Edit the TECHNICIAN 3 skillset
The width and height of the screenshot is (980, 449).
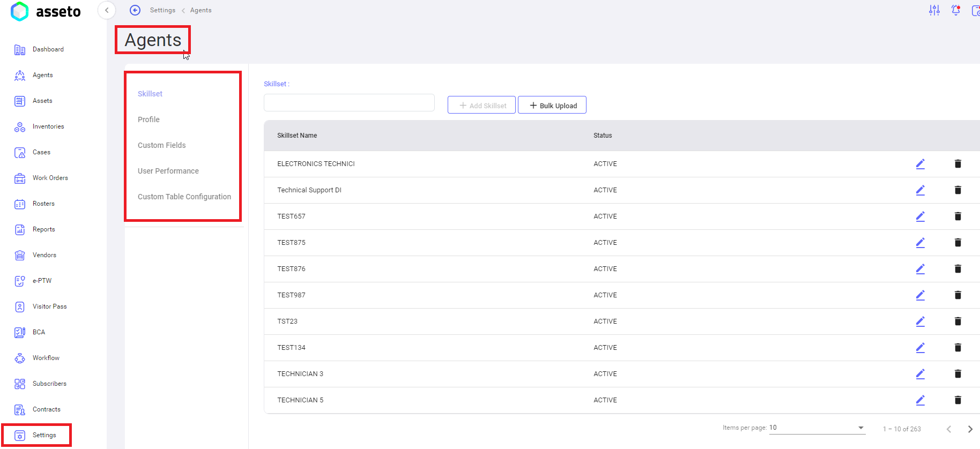pyautogui.click(x=920, y=374)
